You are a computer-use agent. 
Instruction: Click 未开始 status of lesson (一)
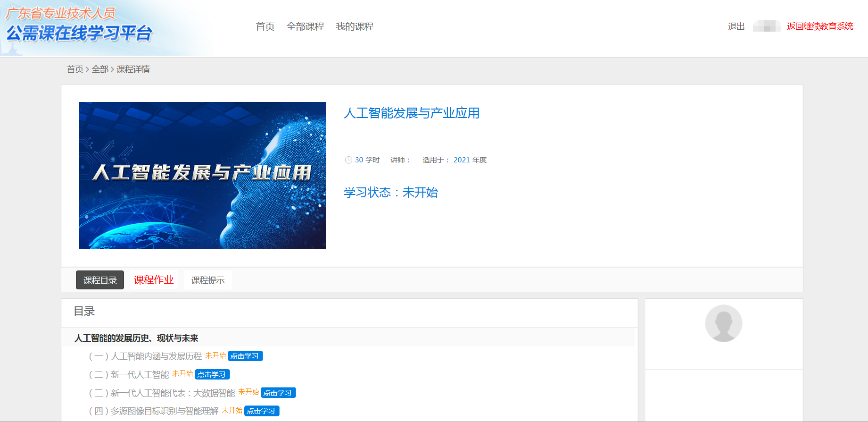215,355
